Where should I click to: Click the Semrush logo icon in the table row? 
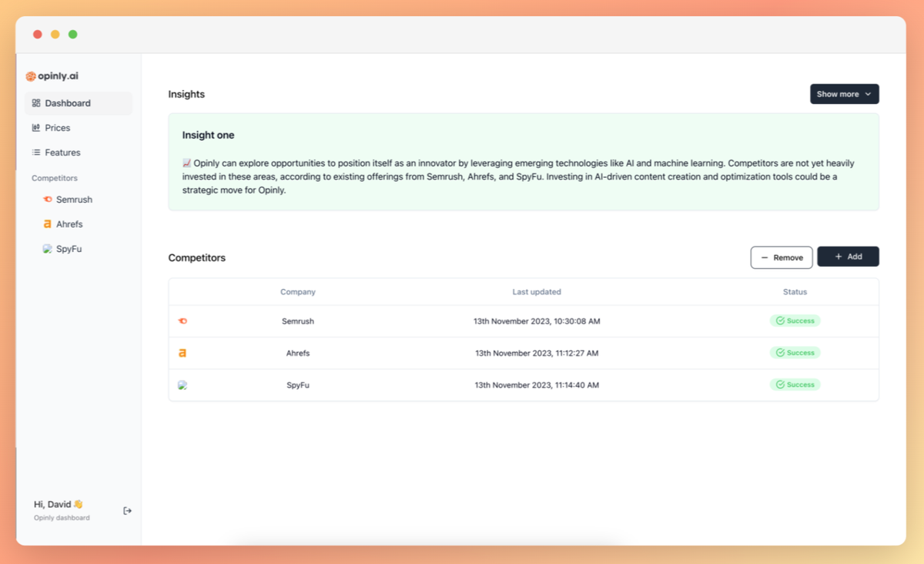[x=182, y=321]
